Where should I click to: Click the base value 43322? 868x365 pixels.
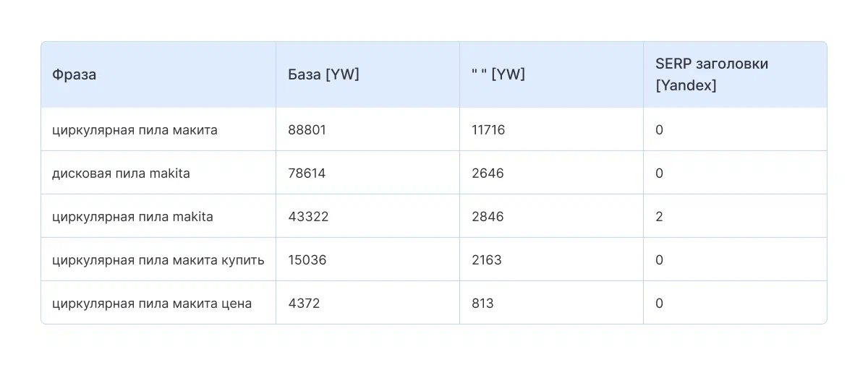coord(308,217)
